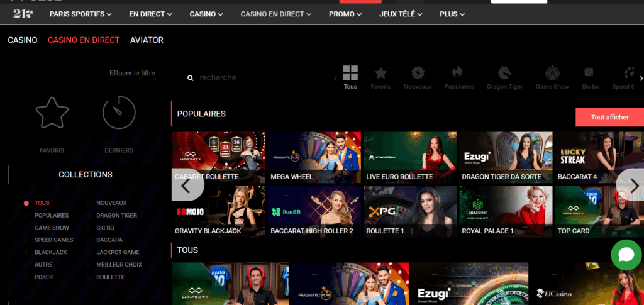Choose the Dragon Tiger category icon
The height and width of the screenshot is (305, 644).
[x=504, y=74]
